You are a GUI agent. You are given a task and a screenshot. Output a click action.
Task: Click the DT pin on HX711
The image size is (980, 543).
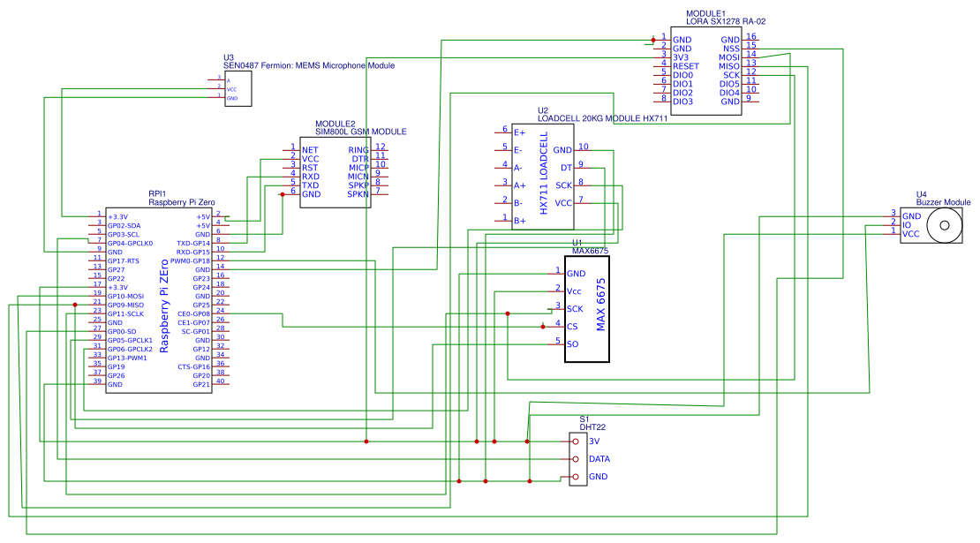pos(566,168)
